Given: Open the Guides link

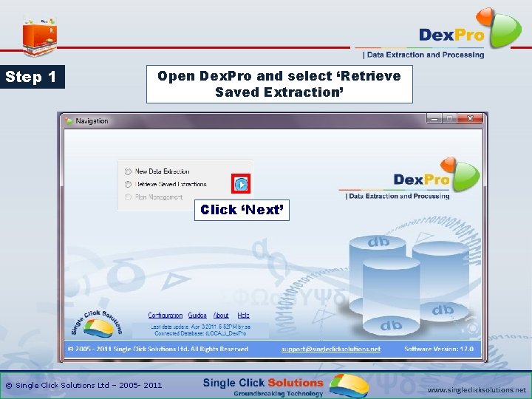Looking at the screenshot, I should [x=197, y=316].
